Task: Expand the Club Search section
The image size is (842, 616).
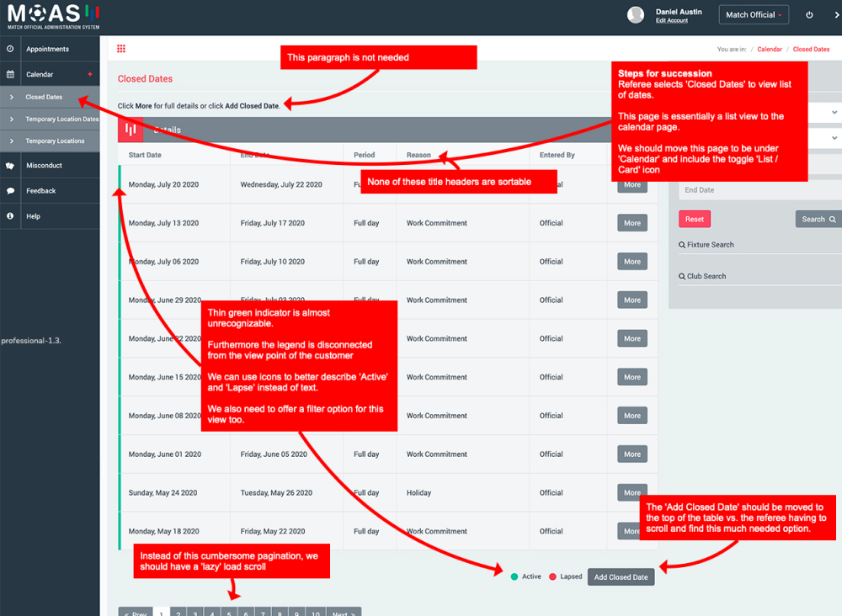Action: [706, 276]
